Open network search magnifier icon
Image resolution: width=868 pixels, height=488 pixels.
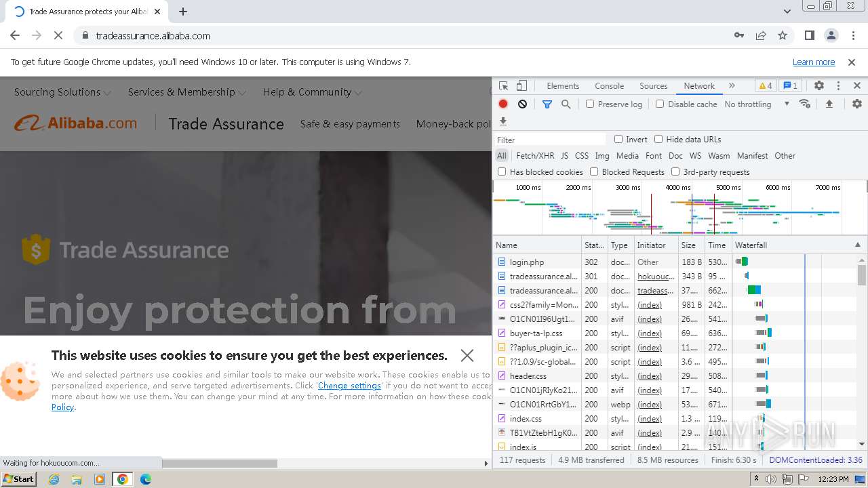pyautogui.click(x=566, y=104)
